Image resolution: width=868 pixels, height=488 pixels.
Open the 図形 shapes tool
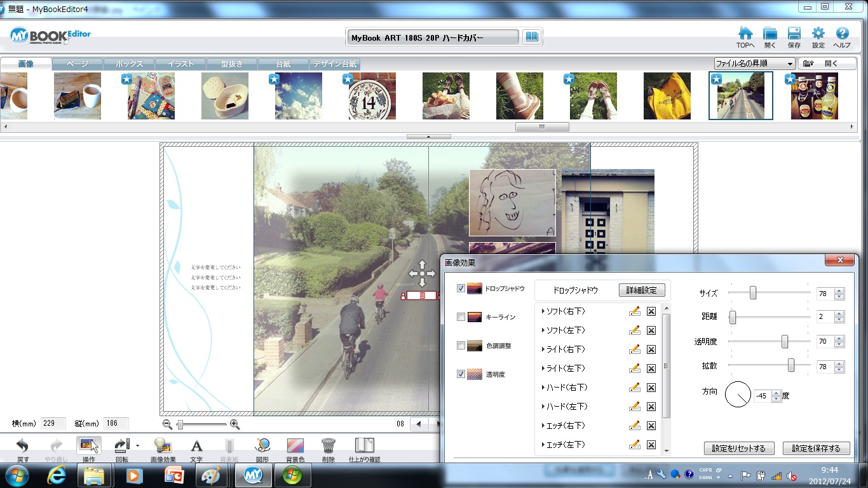point(262,445)
